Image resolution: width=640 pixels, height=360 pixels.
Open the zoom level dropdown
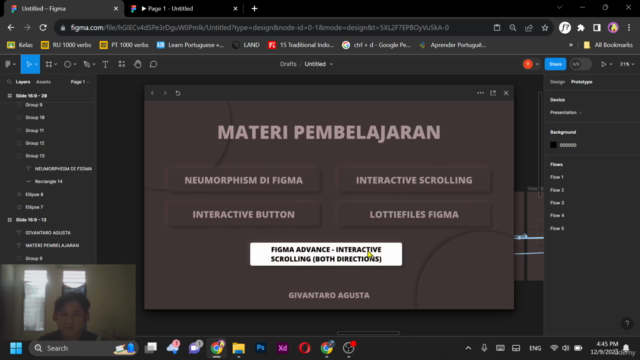tap(627, 64)
